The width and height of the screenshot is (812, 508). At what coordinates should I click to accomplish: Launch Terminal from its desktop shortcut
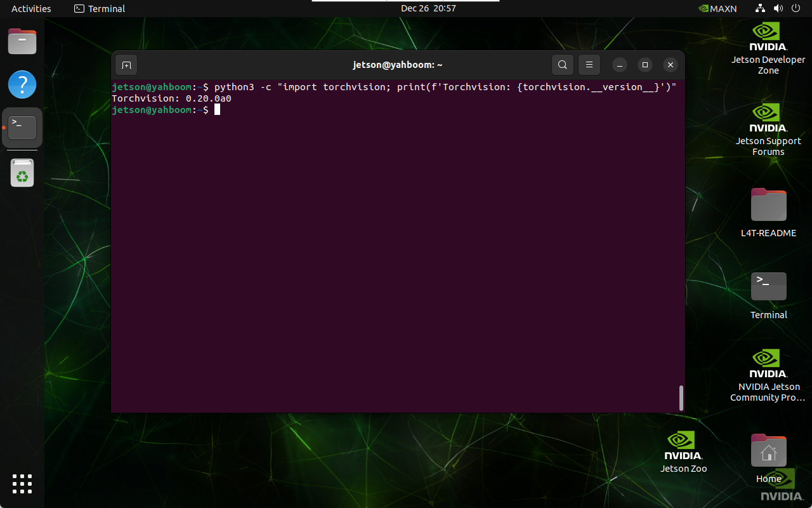click(768, 286)
